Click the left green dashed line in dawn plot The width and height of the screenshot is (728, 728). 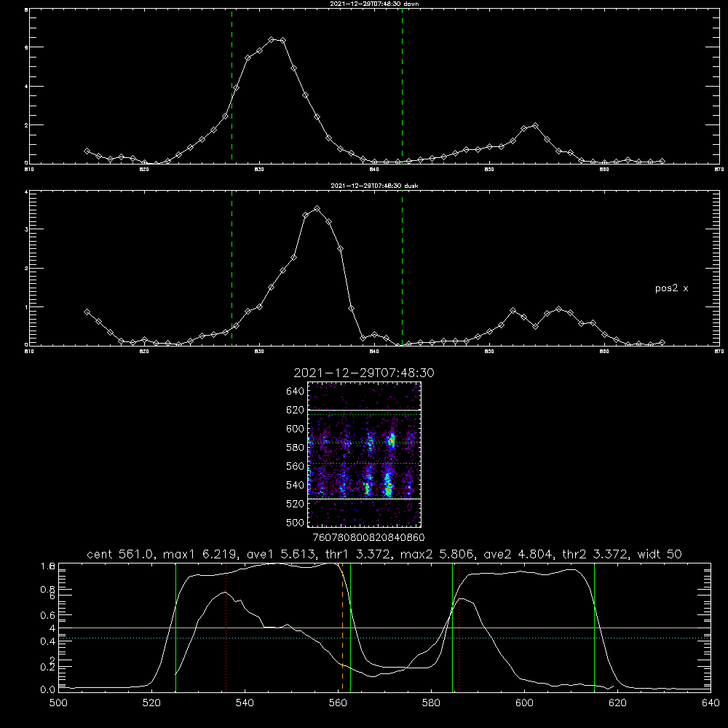tap(232, 86)
